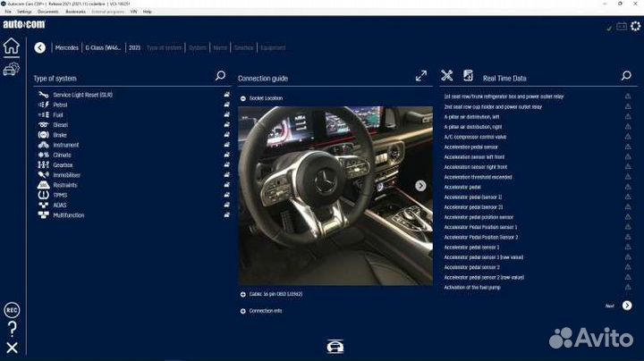This screenshot has width=644, height=361.
Task: Go to the Home screen
Action: point(12,46)
